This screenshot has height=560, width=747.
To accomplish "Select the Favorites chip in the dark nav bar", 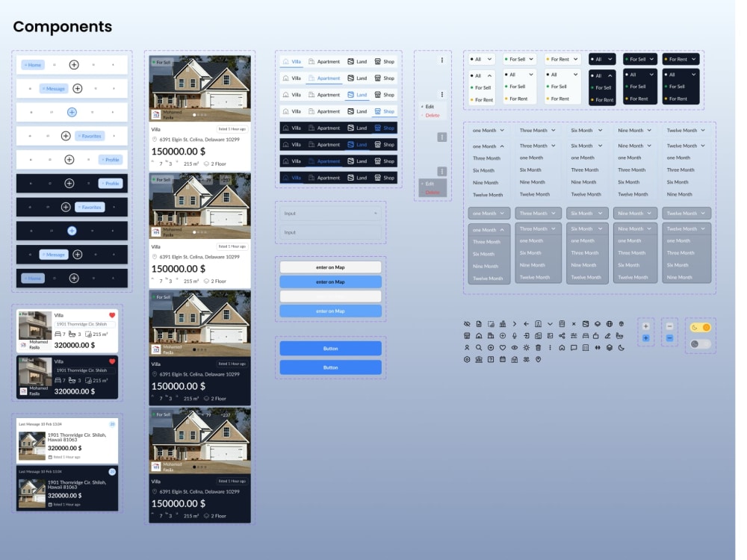I will (90, 207).
